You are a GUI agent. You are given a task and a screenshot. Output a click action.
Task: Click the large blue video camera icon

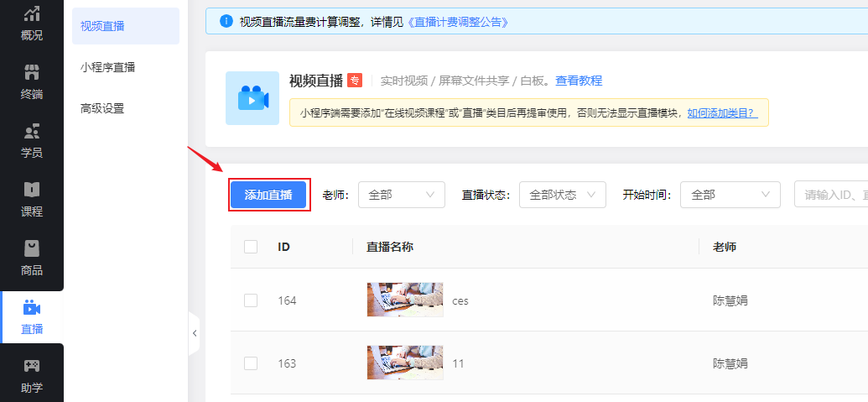(252, 98)
